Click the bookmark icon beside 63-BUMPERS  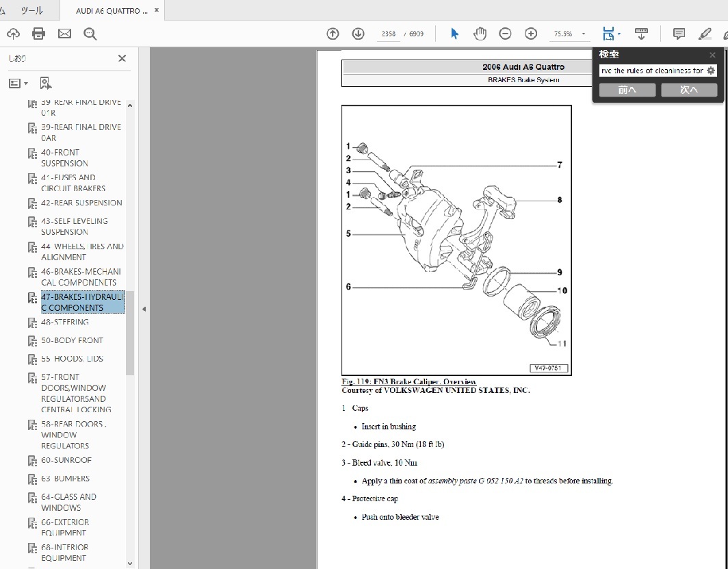coord(33,479)
